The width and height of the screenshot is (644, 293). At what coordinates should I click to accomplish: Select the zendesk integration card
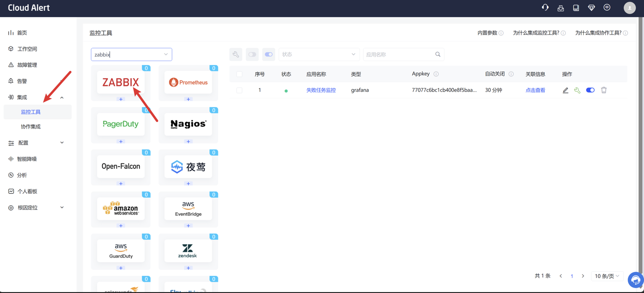pyautogui.click(x=188, y=250)
